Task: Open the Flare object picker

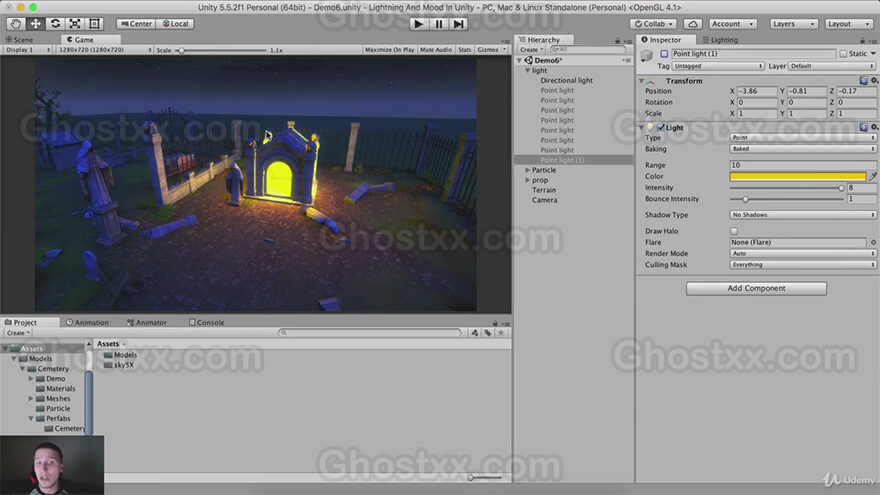Action: [873, 242]
